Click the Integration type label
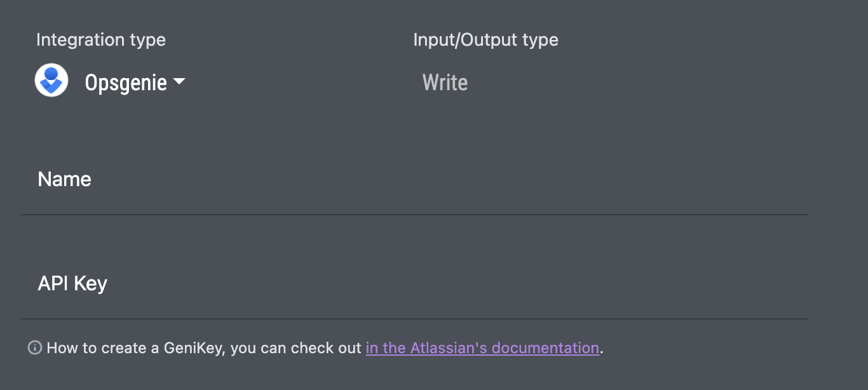Viewport: 868px width, 390px height. [101, 40]
